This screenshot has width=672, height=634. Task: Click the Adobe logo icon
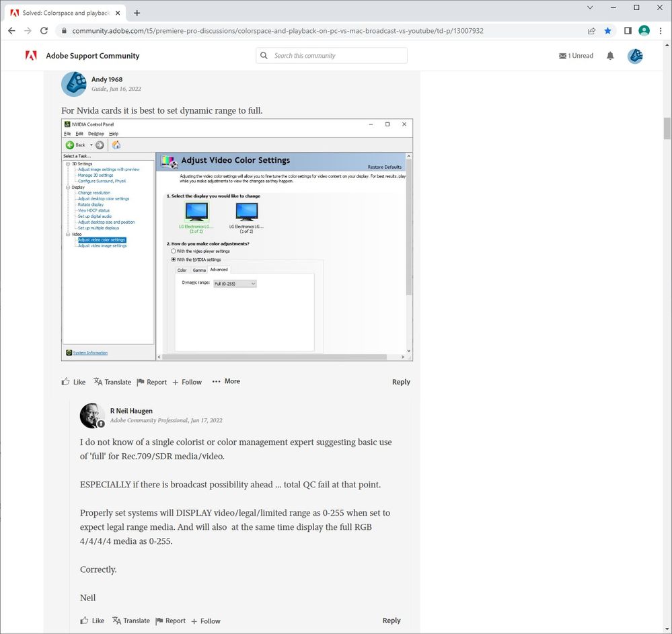pyautogui.click(x=31, y=56)
